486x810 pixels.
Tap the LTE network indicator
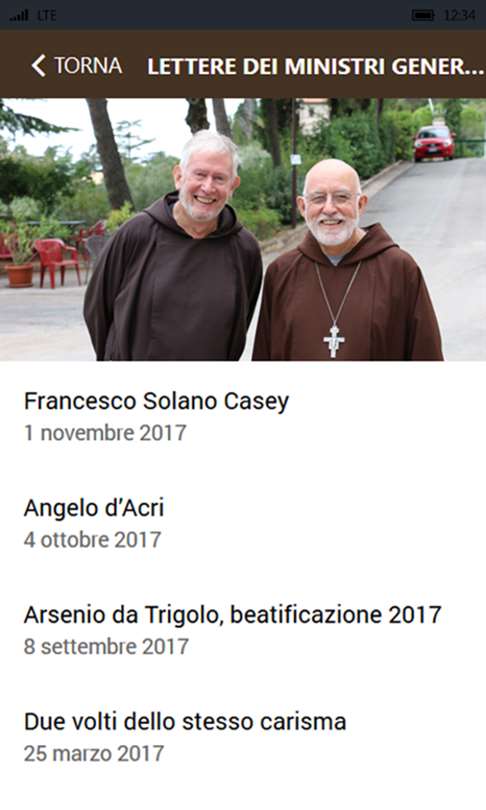click(46, 15)
